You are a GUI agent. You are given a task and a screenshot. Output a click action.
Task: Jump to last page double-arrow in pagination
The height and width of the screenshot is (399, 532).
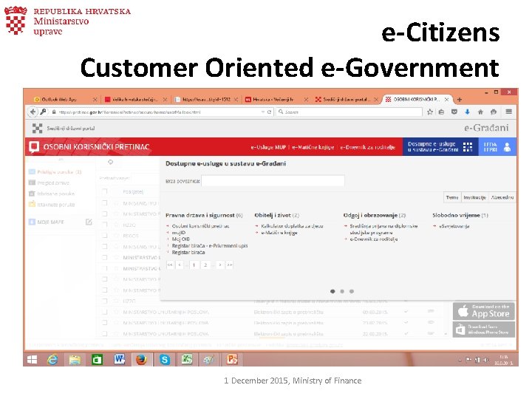point(230,265)
